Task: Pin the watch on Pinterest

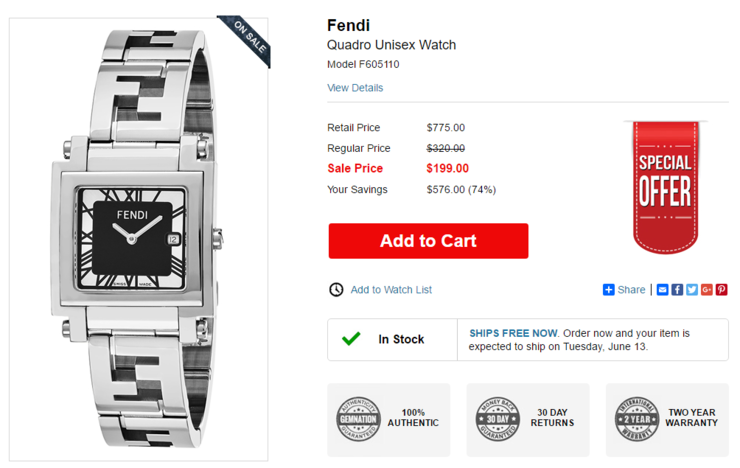Action: 721,290
